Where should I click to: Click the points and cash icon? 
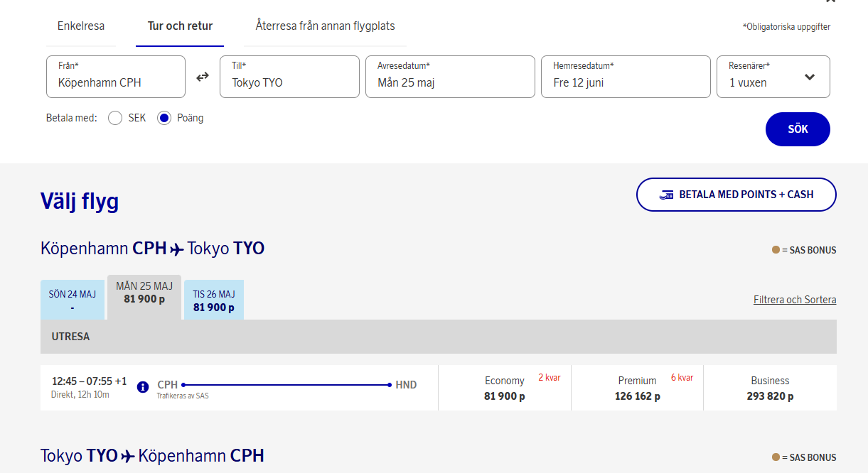coord(666,195)
